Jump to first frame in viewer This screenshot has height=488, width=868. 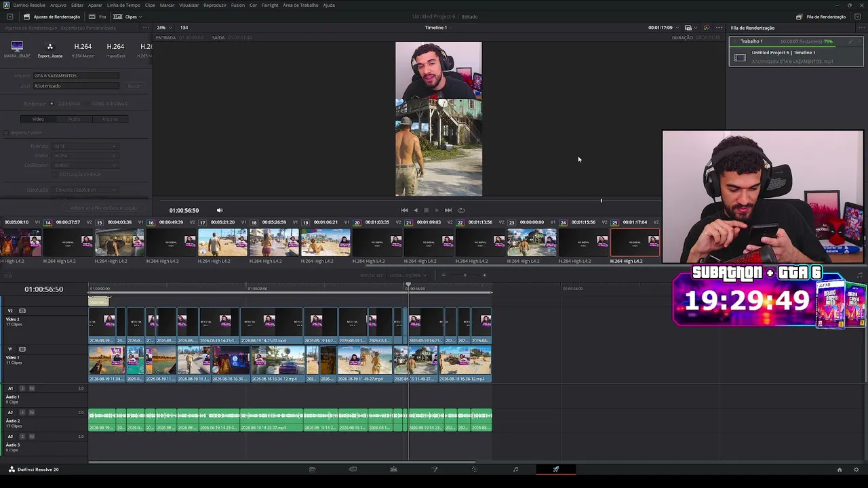pos(404,210)
